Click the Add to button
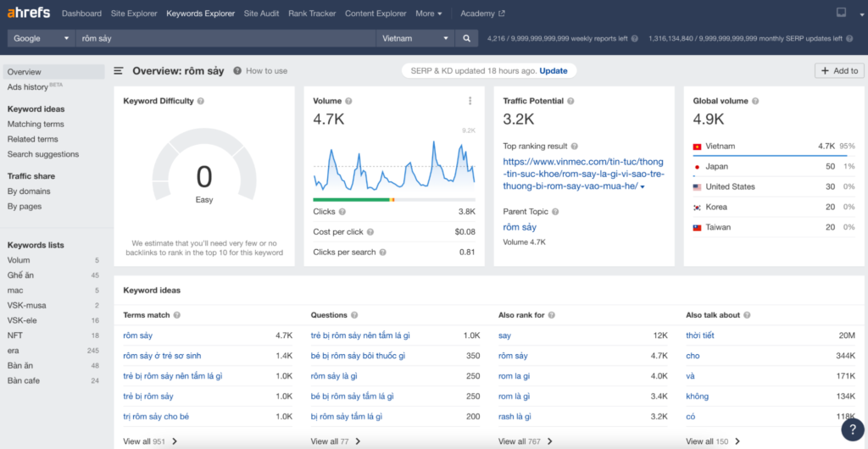 (x=839, y=71)
